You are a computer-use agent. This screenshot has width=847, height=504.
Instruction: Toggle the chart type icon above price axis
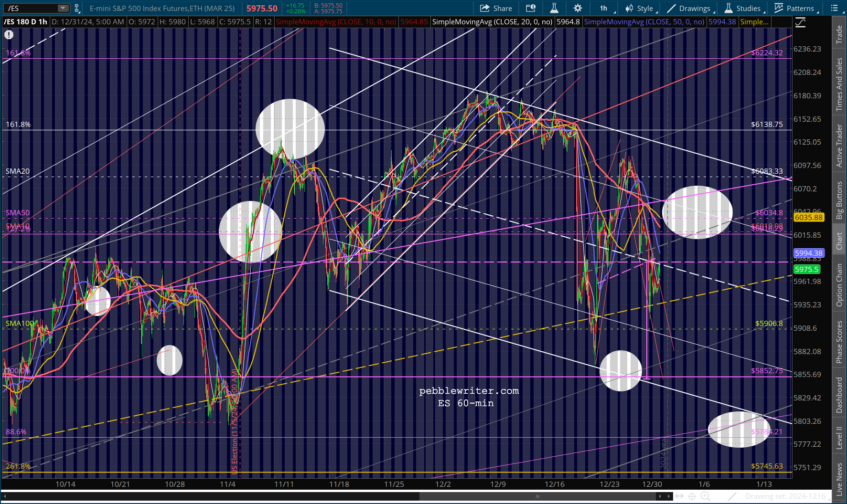(x=800, y=22)
